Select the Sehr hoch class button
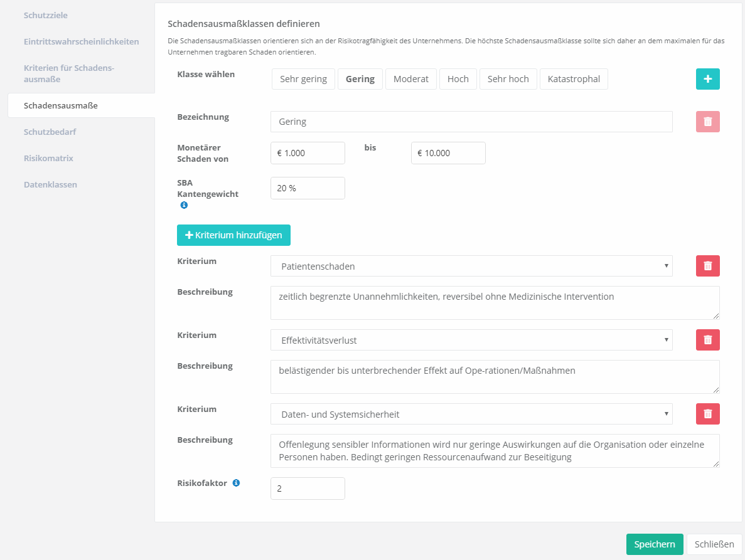The height and width of the screenshot is (560, 745). pos(508,79)
